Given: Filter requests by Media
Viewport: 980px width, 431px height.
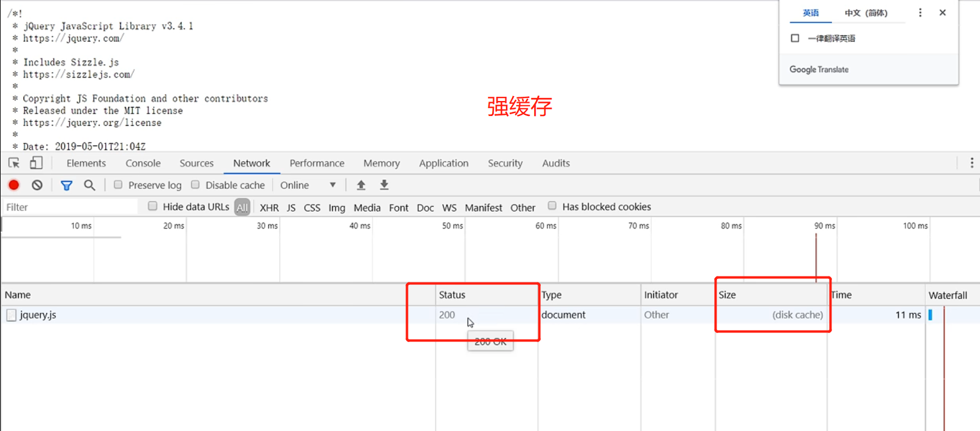Looking at the screenshot, I should click(367, 207).
